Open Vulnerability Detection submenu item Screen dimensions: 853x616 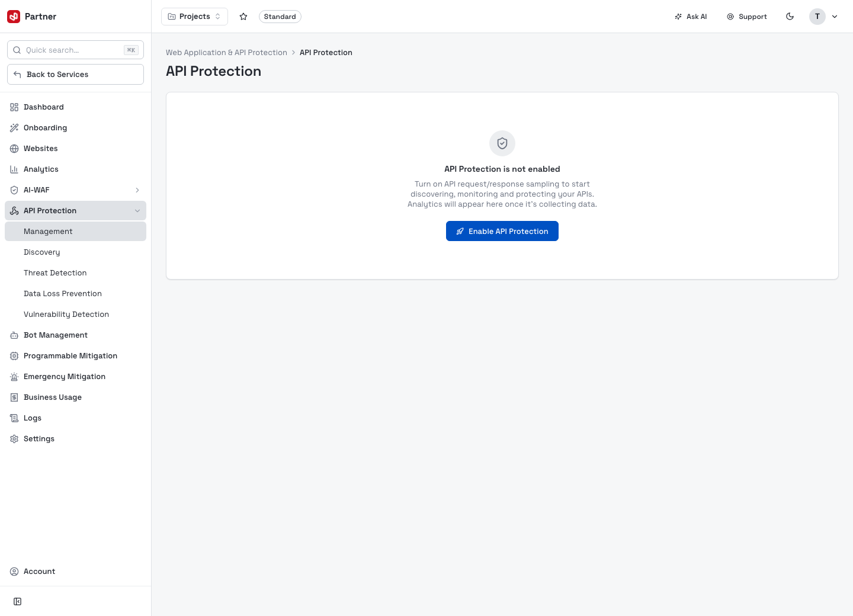pyautogui.click(x=75, y=315)
